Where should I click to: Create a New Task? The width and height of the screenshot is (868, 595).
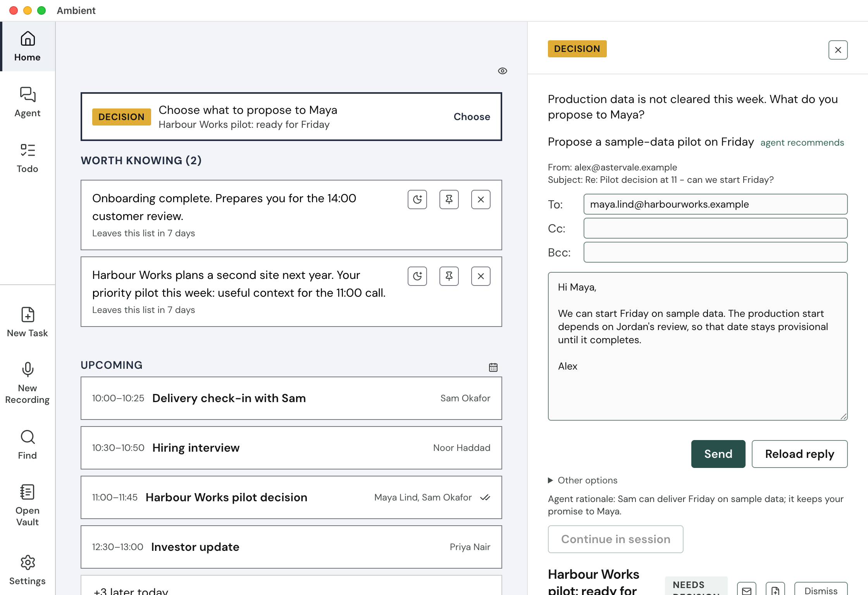(x=28, y=322)
